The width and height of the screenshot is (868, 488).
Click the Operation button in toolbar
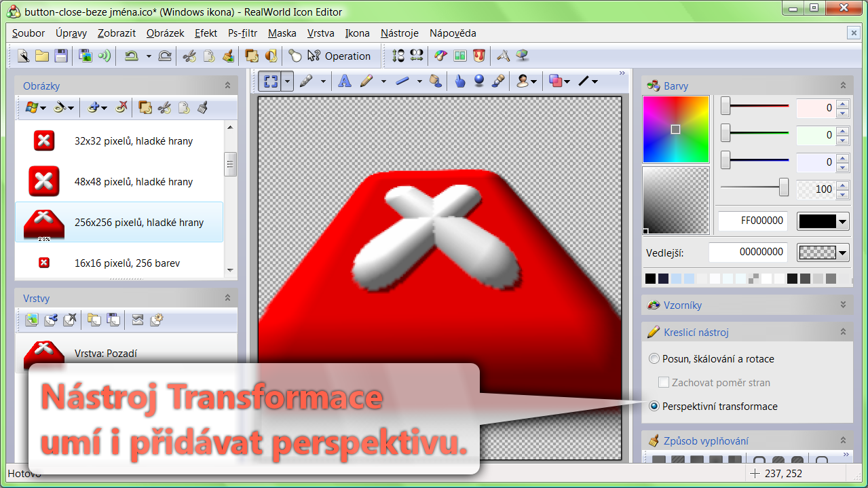point(339,56)
